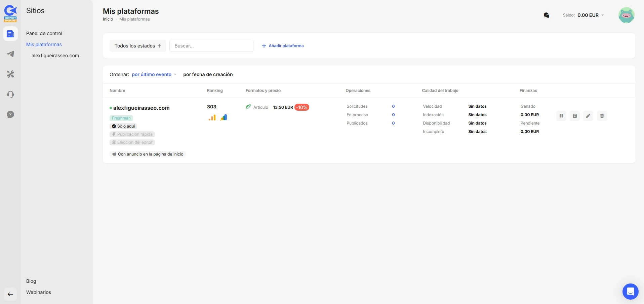Click the Freshman badge
Viewport: 644px width, 304px height.
click(121, 118)
